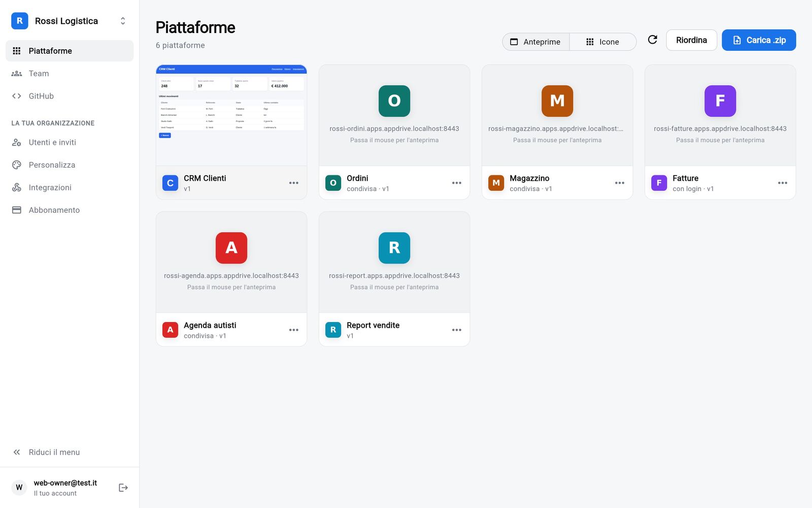Open Utenti e inviti
This screenshot has height=508, width=812.
pyautogui.click(x=70, y=142)
